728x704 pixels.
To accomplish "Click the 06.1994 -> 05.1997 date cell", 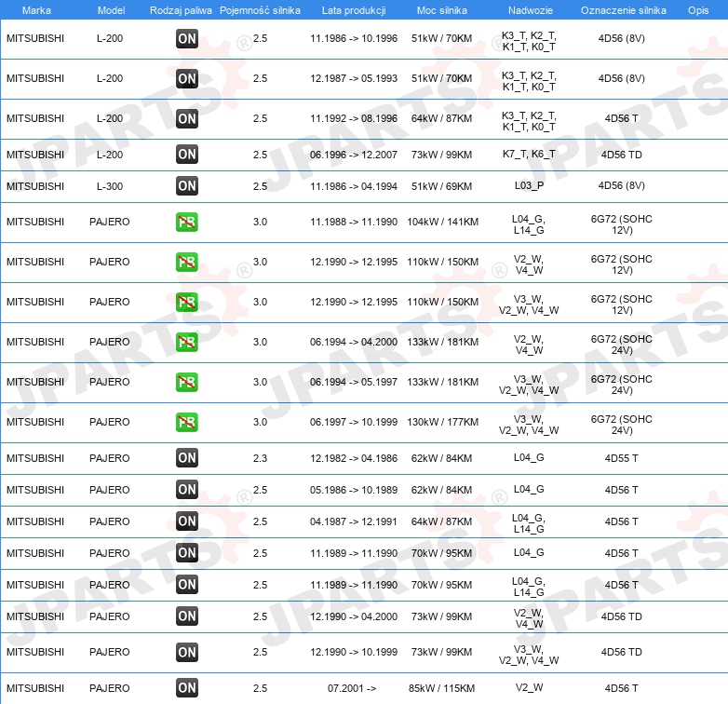I will (354, 382).
